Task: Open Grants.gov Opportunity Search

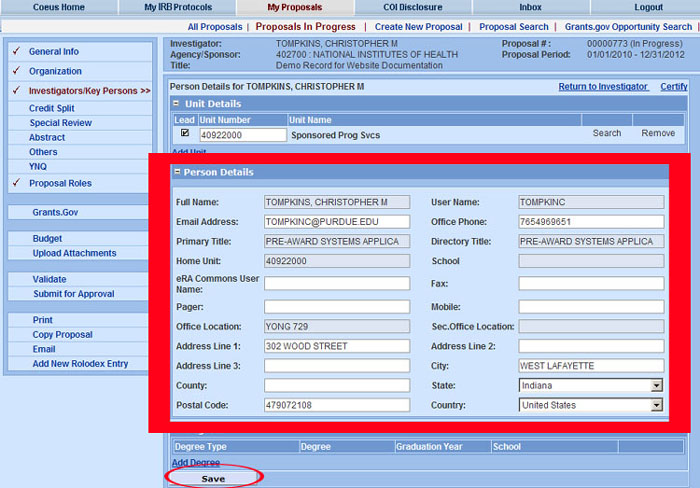Action: [627, 27]
